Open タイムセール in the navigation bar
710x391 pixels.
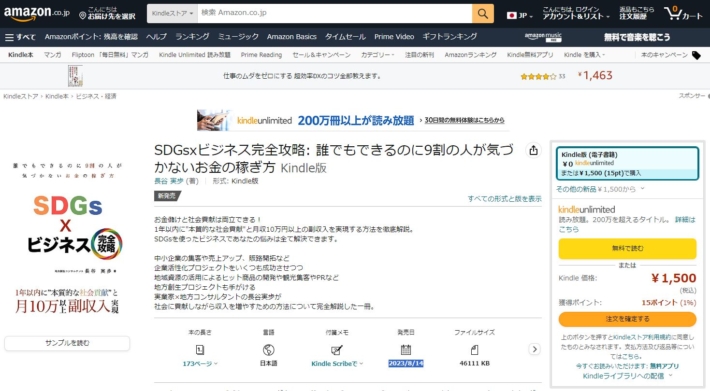[x=345, y=37]
